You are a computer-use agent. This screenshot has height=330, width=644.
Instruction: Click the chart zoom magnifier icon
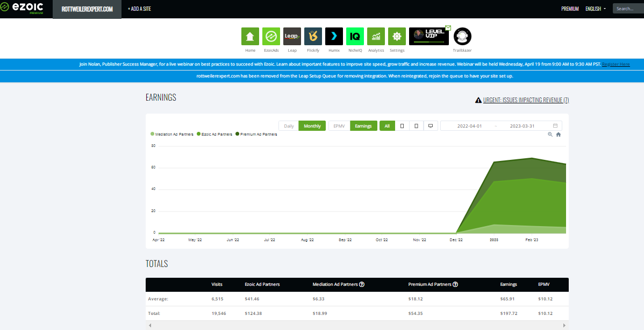pyautogui.click(x=550, y=135)
